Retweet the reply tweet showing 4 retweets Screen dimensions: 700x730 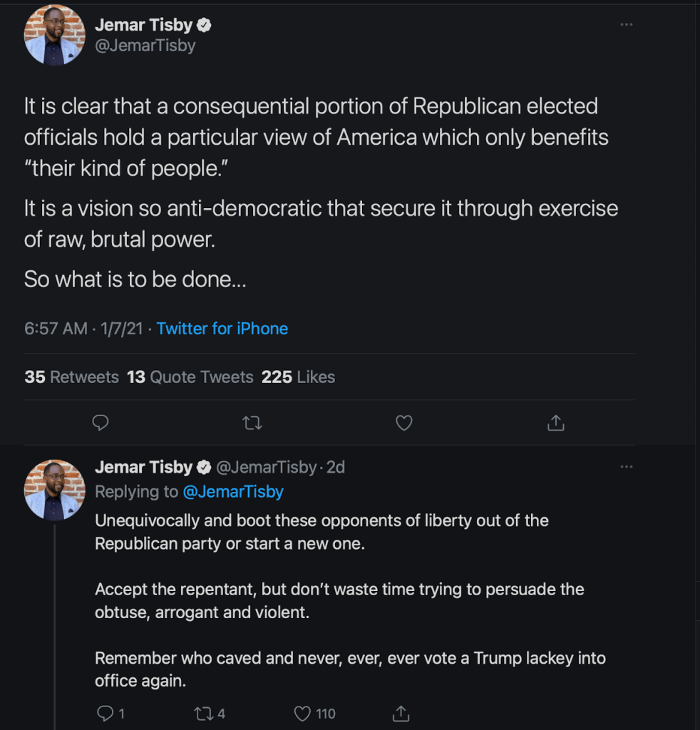coord(210,713)
